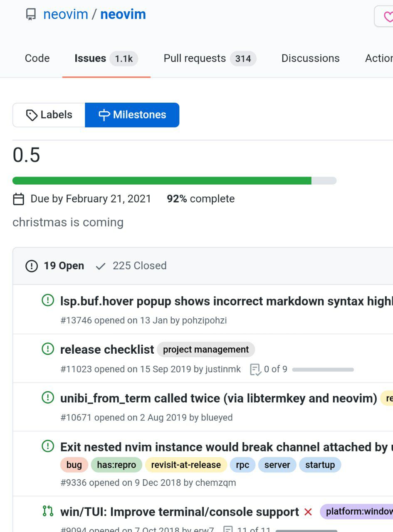Click author blueyed
393x532 pixels.
point(217,418)
